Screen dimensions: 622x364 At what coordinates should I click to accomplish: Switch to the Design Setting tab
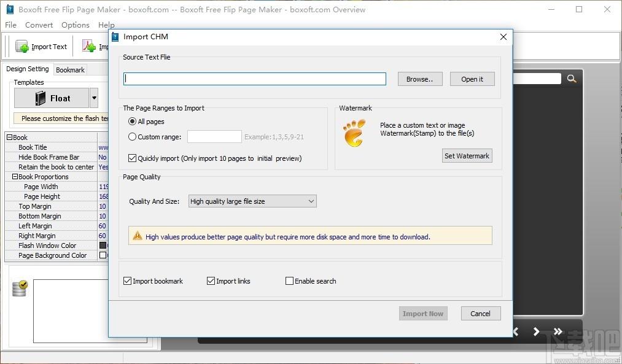pos(28,69)
